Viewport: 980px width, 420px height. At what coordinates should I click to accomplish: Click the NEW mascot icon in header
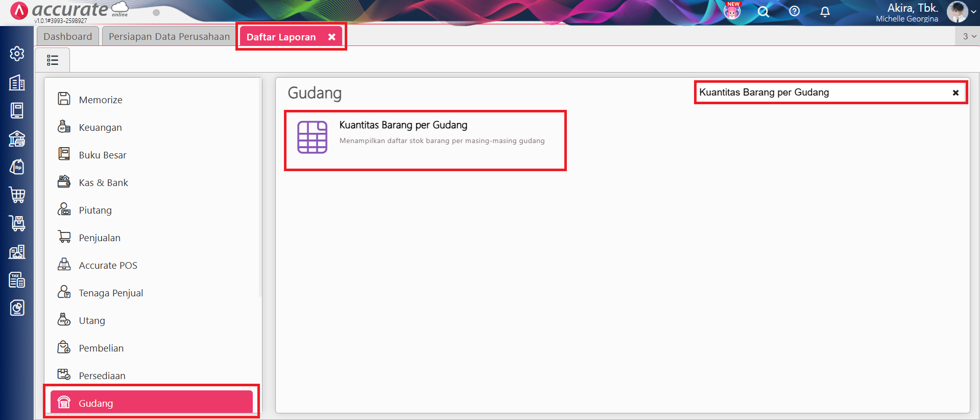732,11
